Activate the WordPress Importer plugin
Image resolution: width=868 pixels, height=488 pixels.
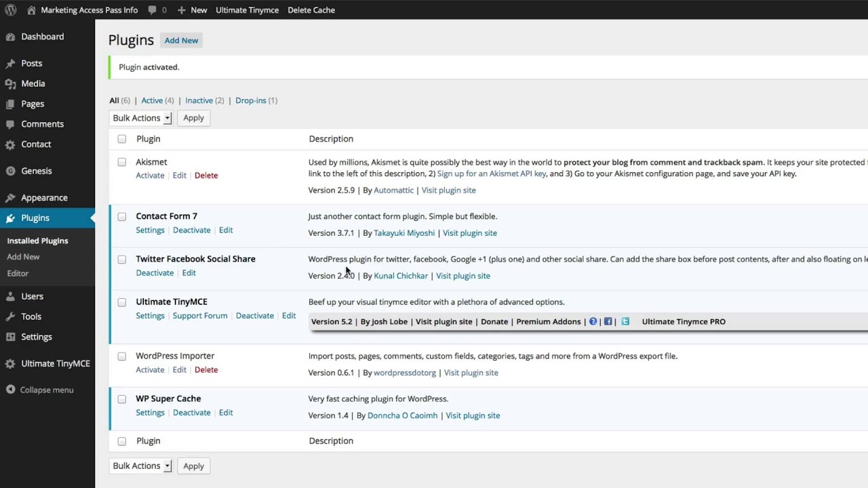click(150, 370)
